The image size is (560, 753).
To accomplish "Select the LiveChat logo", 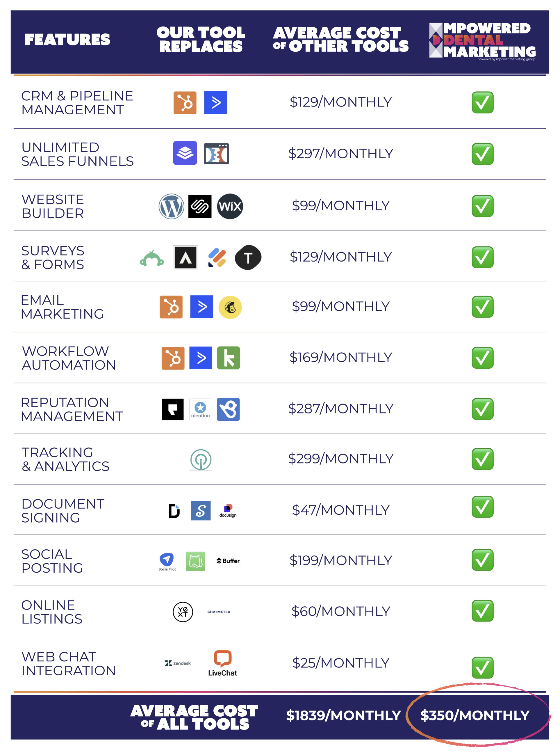I will point(223,663).
